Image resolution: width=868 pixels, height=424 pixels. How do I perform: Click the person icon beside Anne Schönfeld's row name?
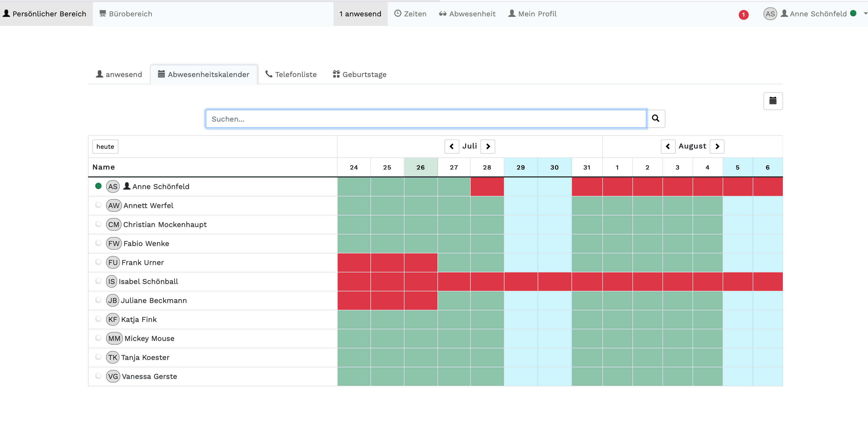(x=127, y=186)
